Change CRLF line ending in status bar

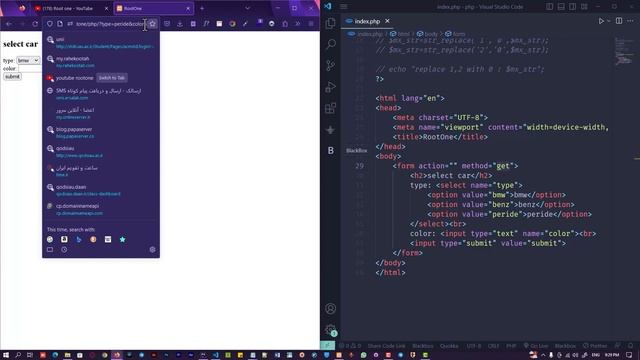(493, 346)
